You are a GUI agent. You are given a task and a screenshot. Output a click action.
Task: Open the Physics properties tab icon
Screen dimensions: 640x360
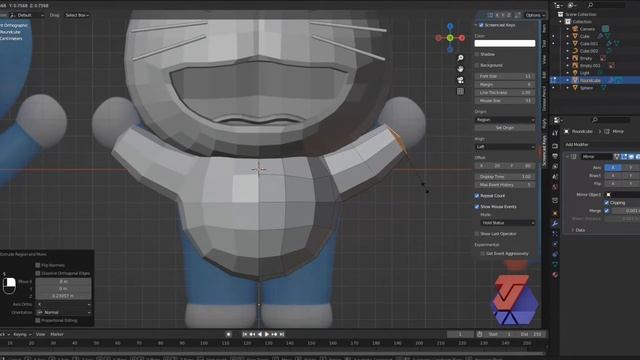(x=555, y=244)
